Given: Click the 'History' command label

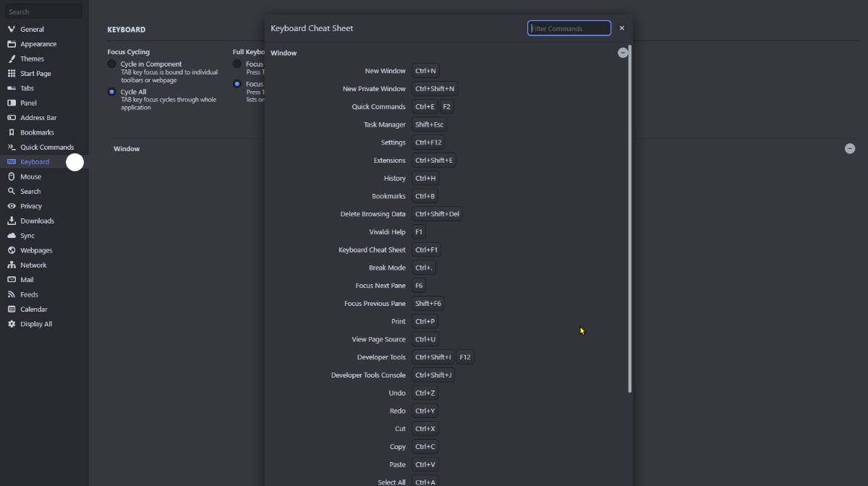Looking at the screenshot, I should pos(395,178).
